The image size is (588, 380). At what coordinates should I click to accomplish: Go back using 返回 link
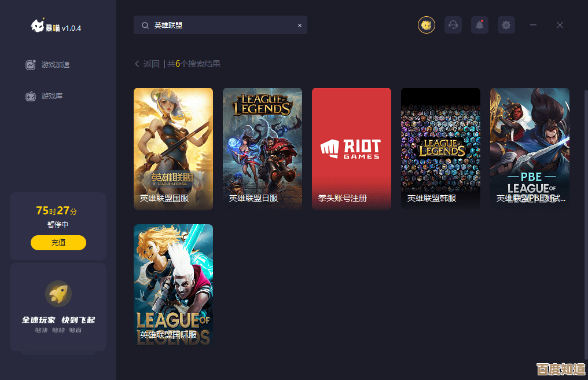click(x=147, y=64)
